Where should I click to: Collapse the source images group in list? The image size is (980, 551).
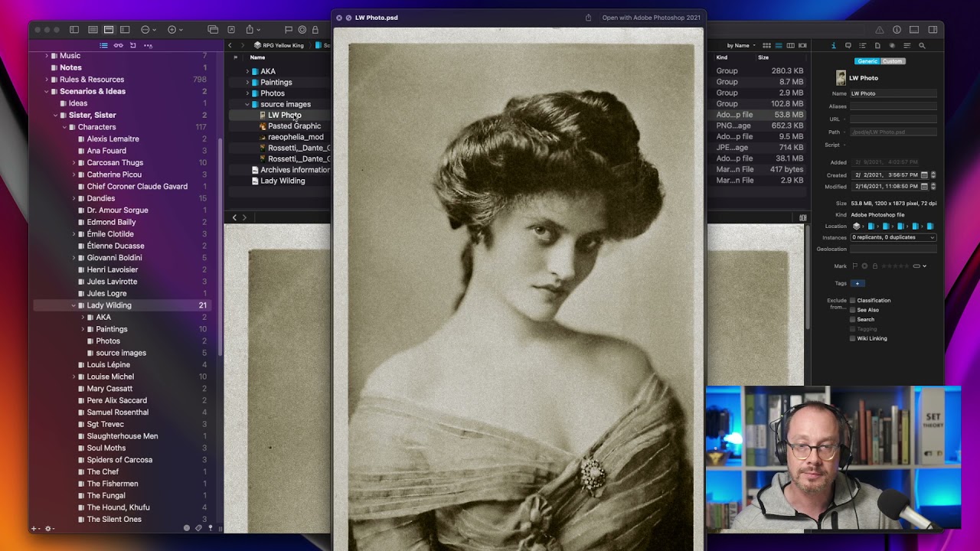(247, 104)
